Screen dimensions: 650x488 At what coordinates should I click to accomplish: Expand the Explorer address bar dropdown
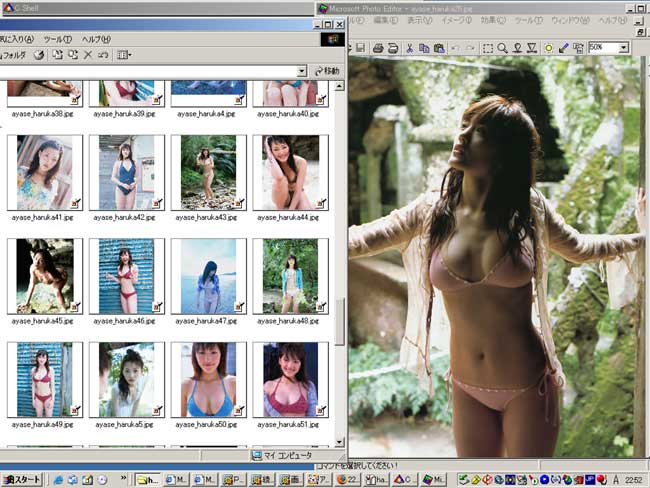(x=302, y=71)
